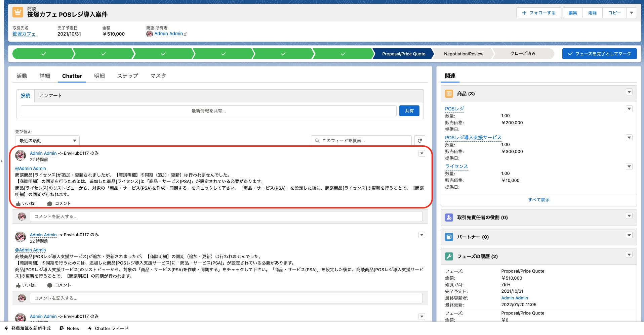Screen dimensions: 644x335
Task: Comment on the POSレジ導入支援サービス chatter post
Action: (x=59, y=285)
